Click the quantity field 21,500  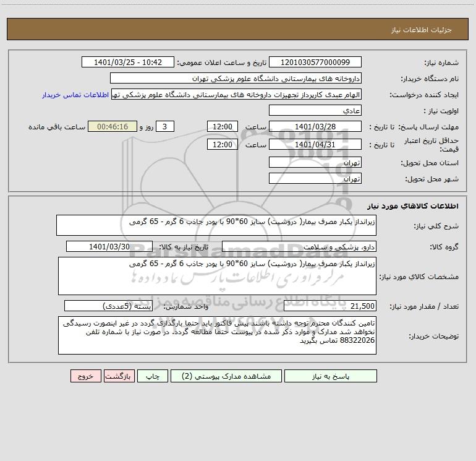[330, 306]
